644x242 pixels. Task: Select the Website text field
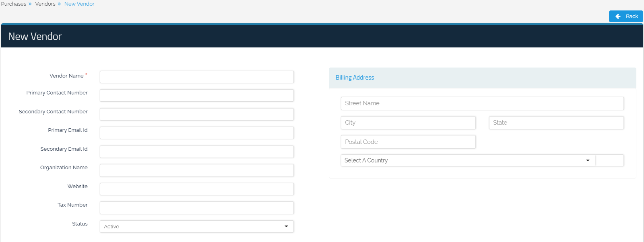(196, 189)
